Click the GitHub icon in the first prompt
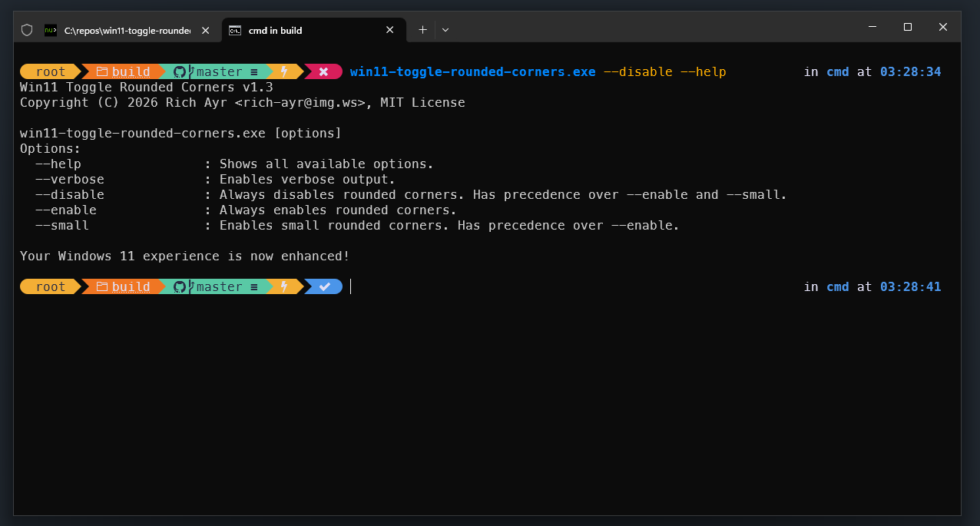The width and height of the screenshot is (980, 526). (x=180, y=71)
